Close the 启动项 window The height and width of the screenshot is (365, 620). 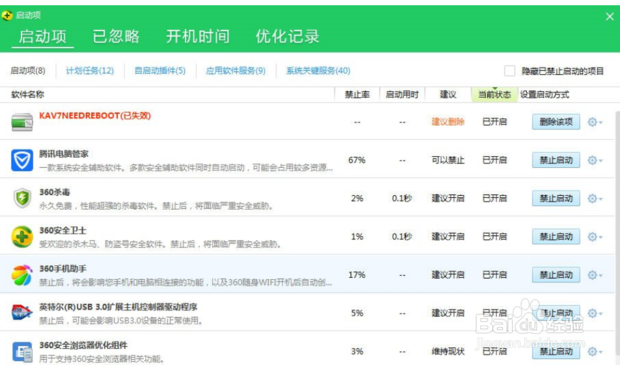click(x=610, y=17)
